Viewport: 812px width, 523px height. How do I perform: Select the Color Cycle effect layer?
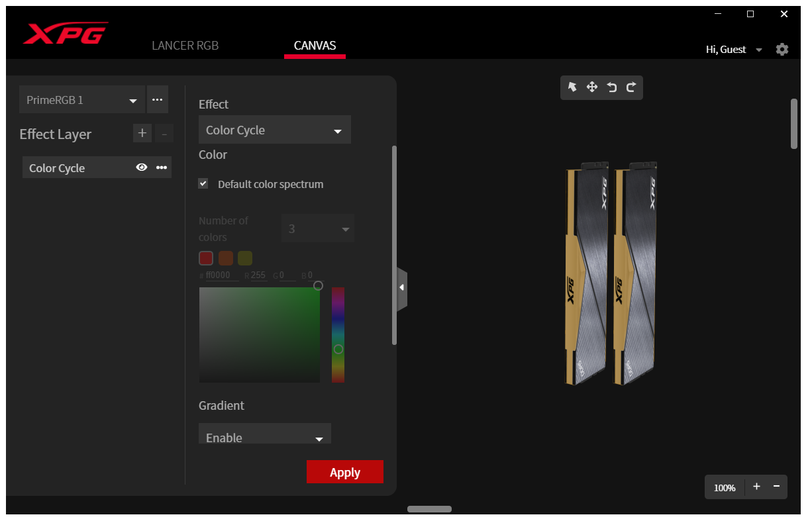[97, 167]
